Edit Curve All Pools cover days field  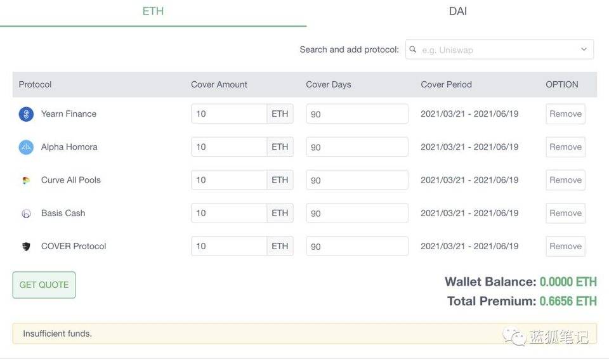point(357,179)
